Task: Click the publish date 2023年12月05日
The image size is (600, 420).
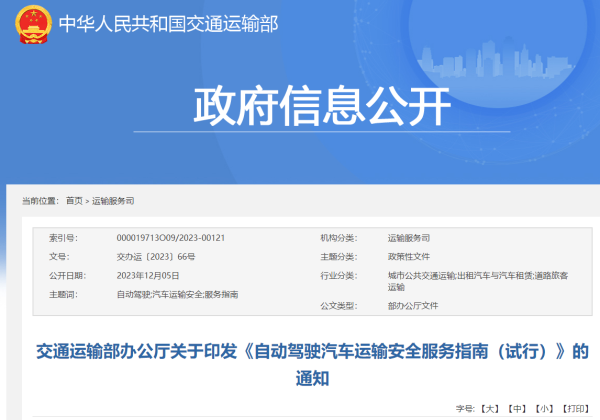Action: coord(148,275)
